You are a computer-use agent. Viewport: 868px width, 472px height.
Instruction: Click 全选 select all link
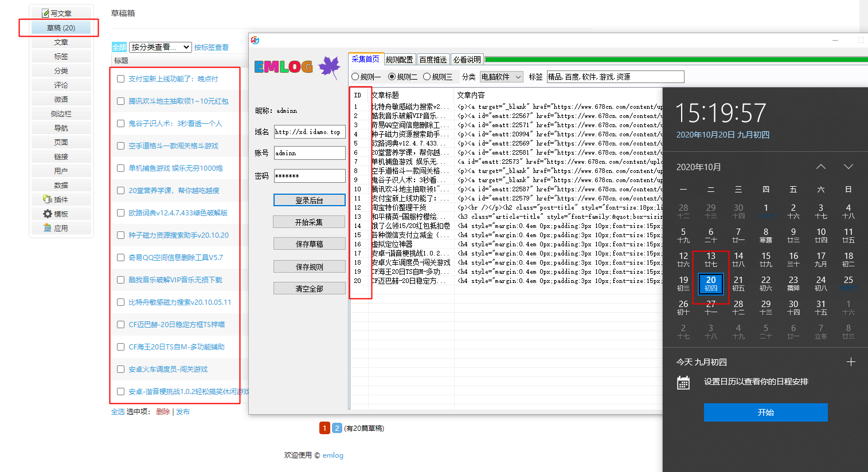tap(118, 412)
